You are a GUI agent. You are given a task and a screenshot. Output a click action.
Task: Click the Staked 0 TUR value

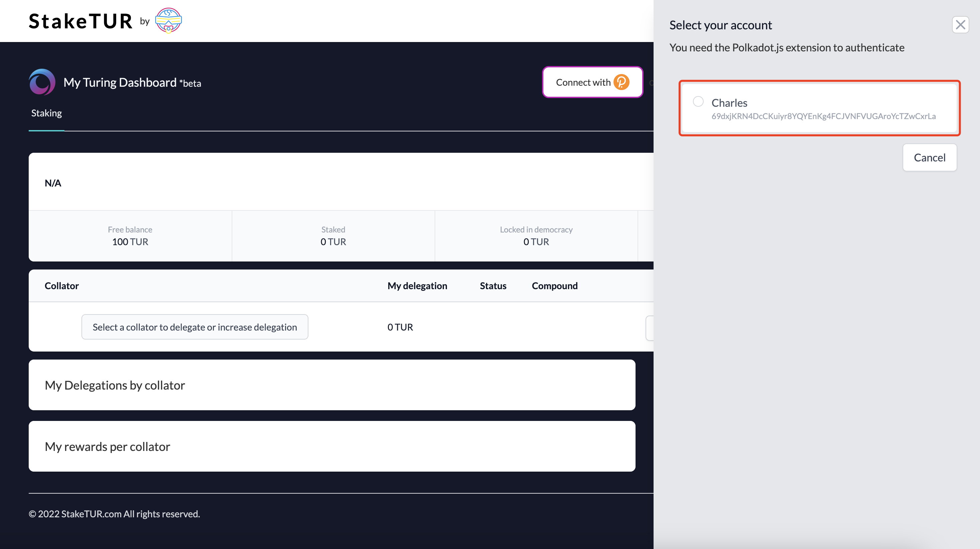[333, 241]
